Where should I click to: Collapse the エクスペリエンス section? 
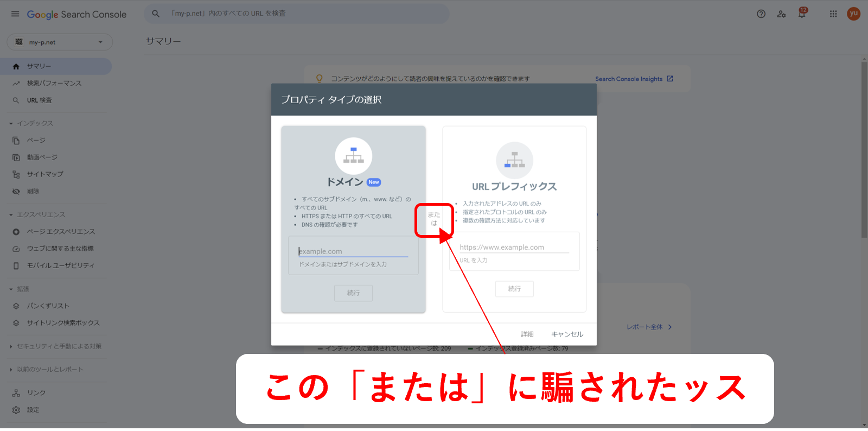pyautogui.click(x=11, y=215)
